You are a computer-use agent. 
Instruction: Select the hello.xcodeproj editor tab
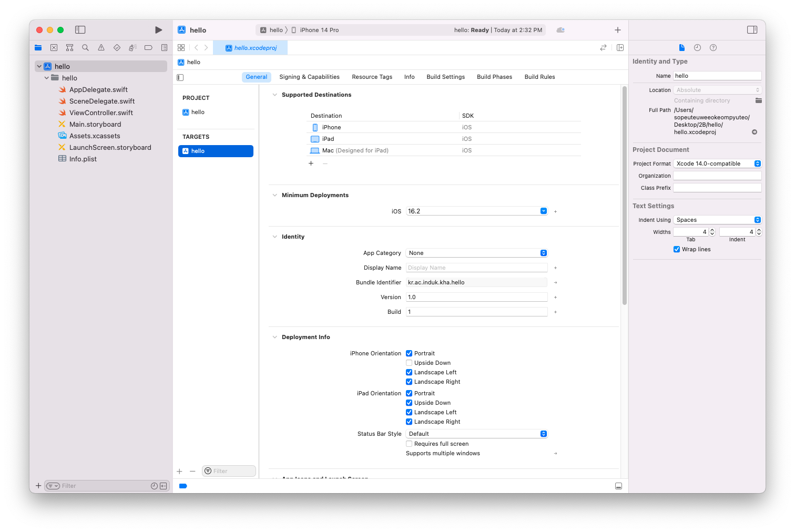[251, 48]
